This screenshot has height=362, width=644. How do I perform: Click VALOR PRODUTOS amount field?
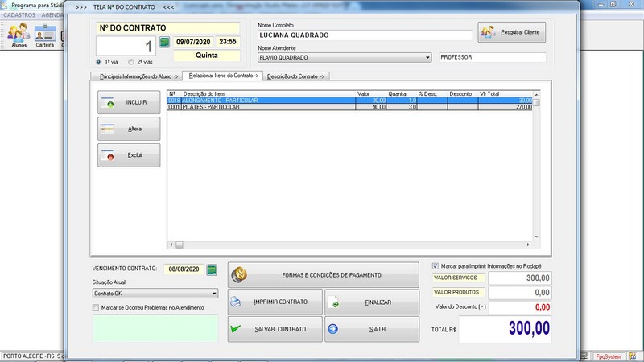[x=519, y=293]
